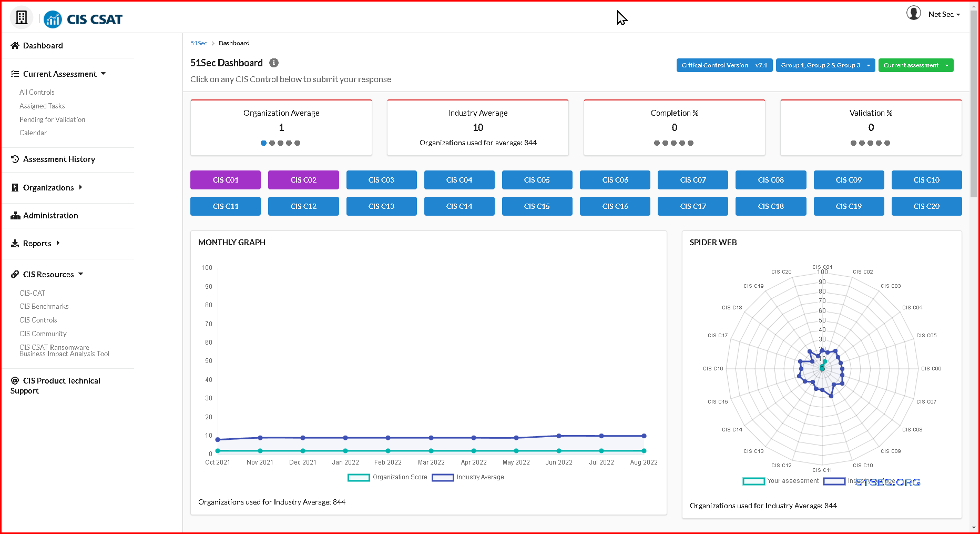Click Critical Control Version v7.1 button
Image resolution: width=980 pixels, height=534 pixels.
pos(724,65)
